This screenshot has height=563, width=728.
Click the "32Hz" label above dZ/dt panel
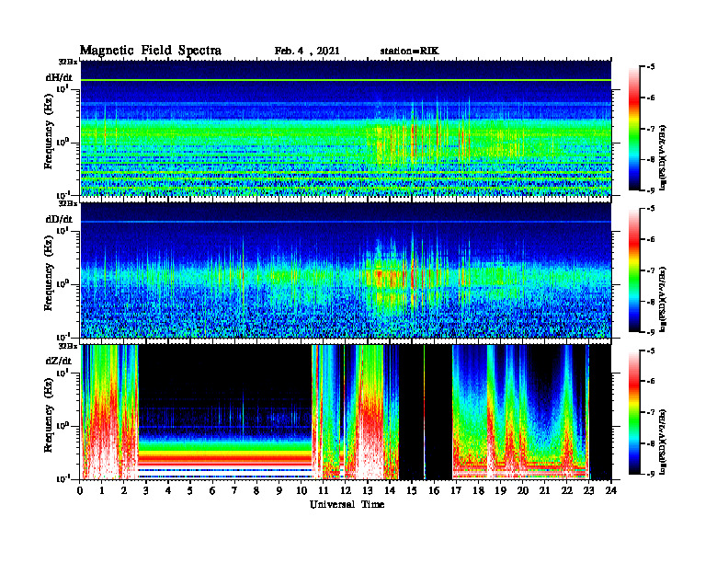click(x=67, y=346)
